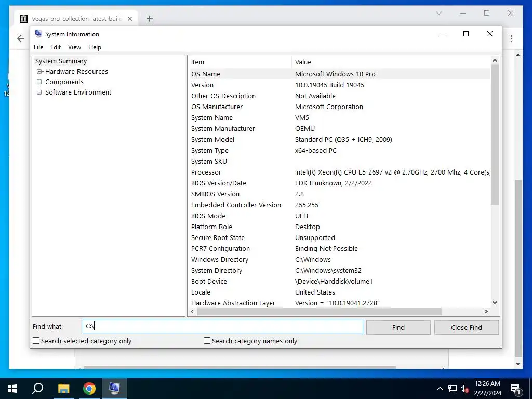Click details list scroll-down arrow
The height and width of the screenshot is (399, 532).
click(x=495, y=303)
